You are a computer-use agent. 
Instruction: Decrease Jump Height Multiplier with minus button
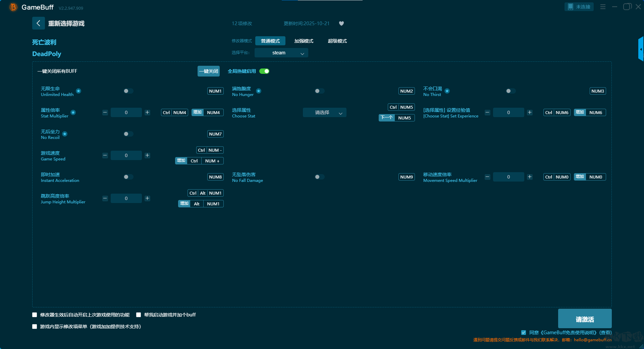[x=105, y=198]
